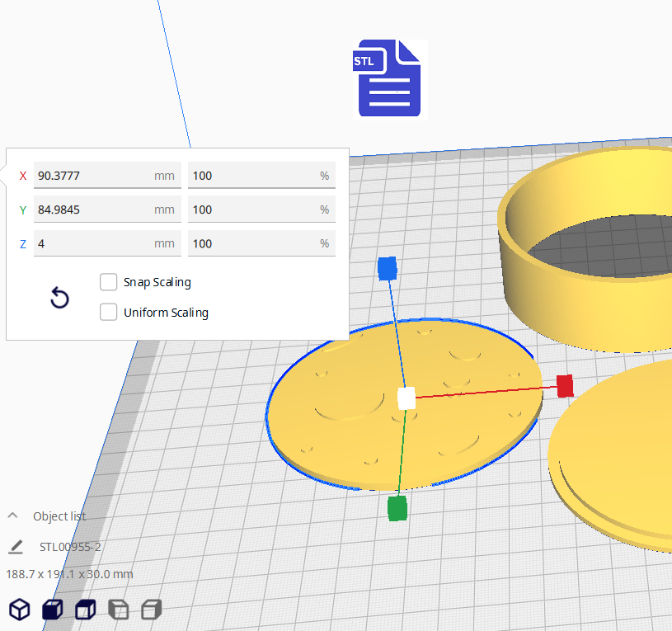Enable the Uniform Scaling checkbox

tap(108, 313)
